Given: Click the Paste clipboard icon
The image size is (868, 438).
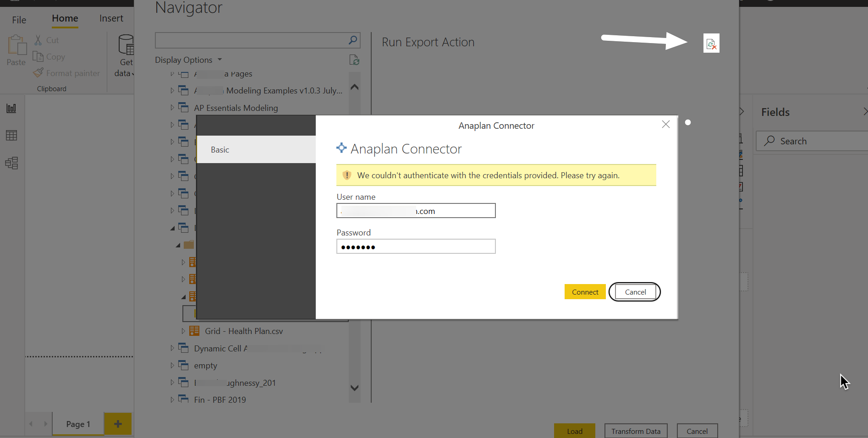Looking at the screenshot, I should pyautogui.click(x=16, y=46).
